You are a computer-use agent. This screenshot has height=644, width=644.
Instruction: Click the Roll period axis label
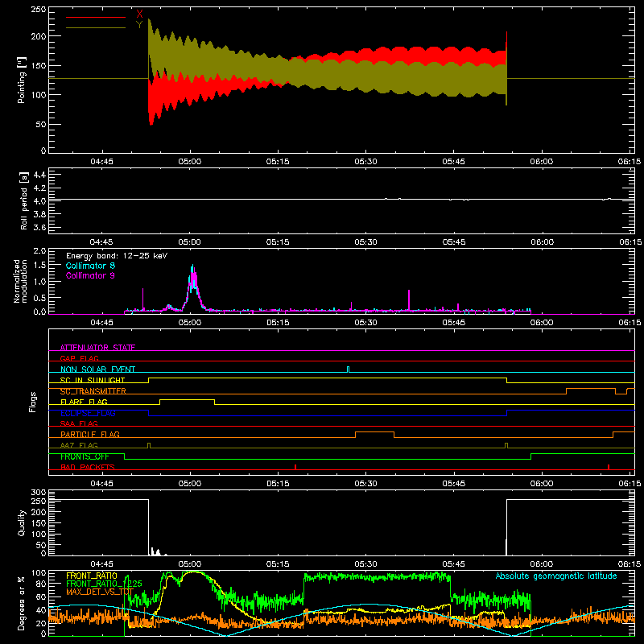pos(23,200)
